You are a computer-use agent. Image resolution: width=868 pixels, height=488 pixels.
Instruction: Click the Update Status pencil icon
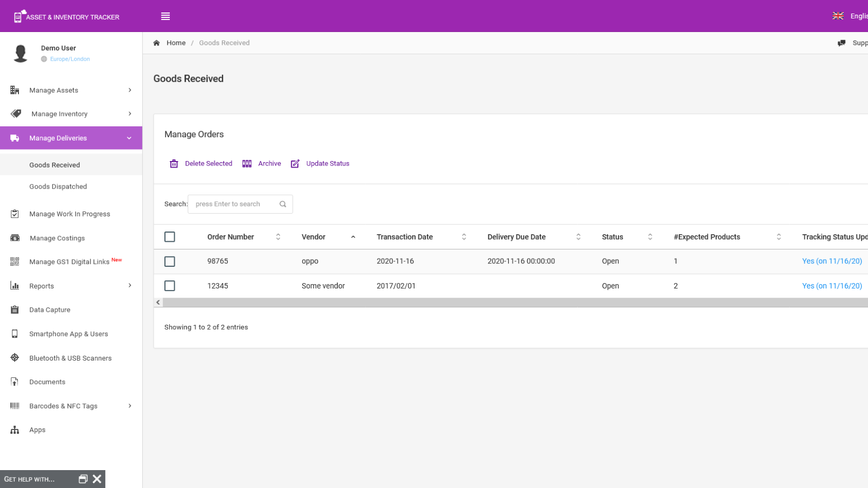tap(295, 164)
